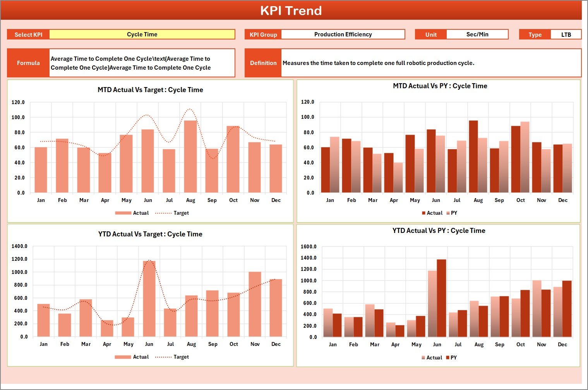Select the Nov axis label in YTD Target chart
Screen dimensions: 588x390
pyautogui.click(x=254, y=344)
